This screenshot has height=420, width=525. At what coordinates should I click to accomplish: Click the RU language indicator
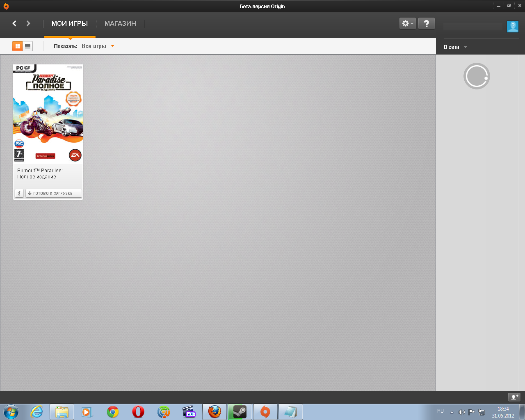click(x=441, y=411)
